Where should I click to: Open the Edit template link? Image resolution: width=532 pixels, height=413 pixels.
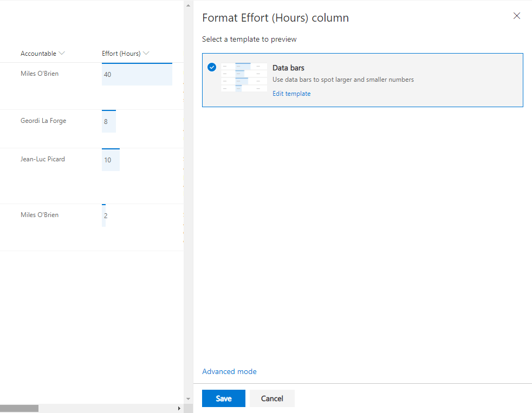click(x=291, y=94)
